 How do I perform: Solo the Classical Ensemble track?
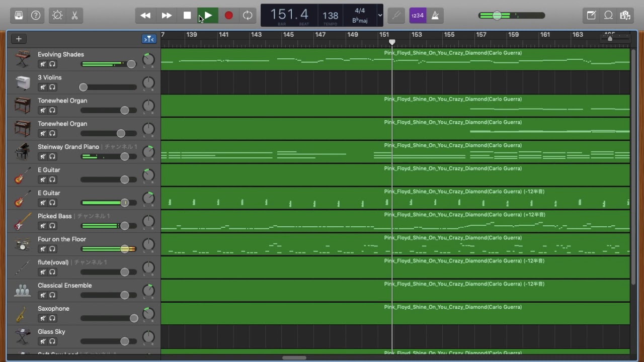pyautogui.click(x=52, y=296)
